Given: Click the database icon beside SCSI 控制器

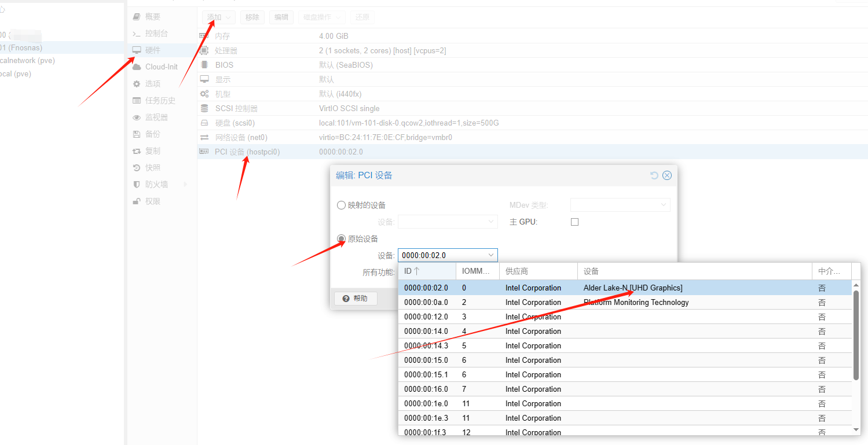Looking at the screenshot, I should tap(204, 108).
